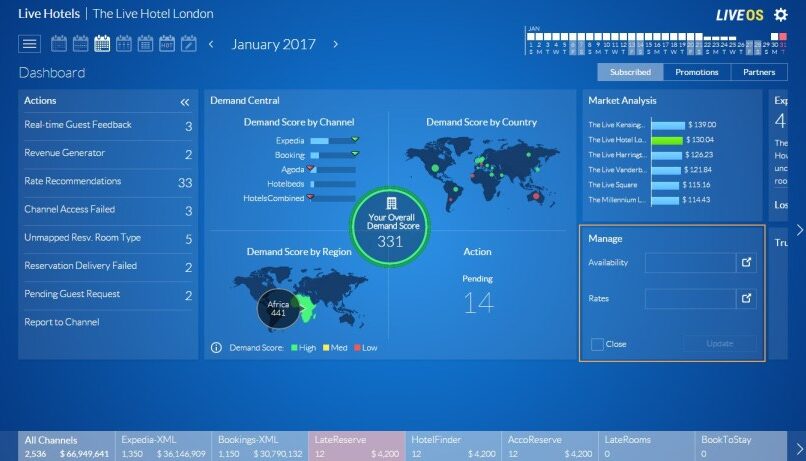Switch to the Partners tab
The image size is (806, 461).
pos(759,72)
